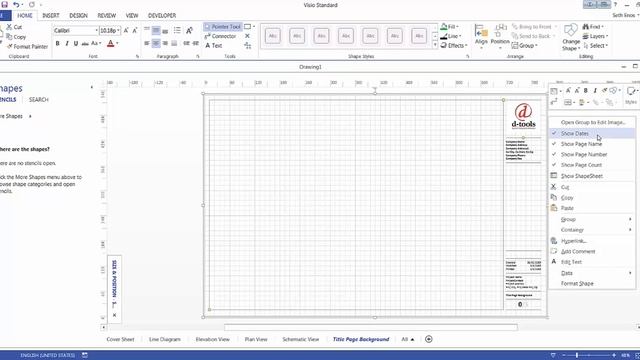Image resolution: width=640 pixels, height=360 pixels.
Task: Expand the Layers dropdown
Action: coord(595,36)
